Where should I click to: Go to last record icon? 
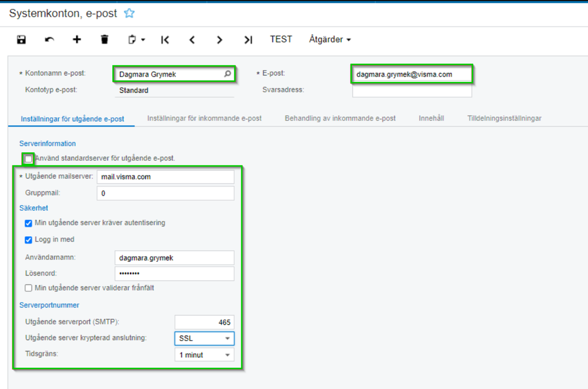[248, 40]
